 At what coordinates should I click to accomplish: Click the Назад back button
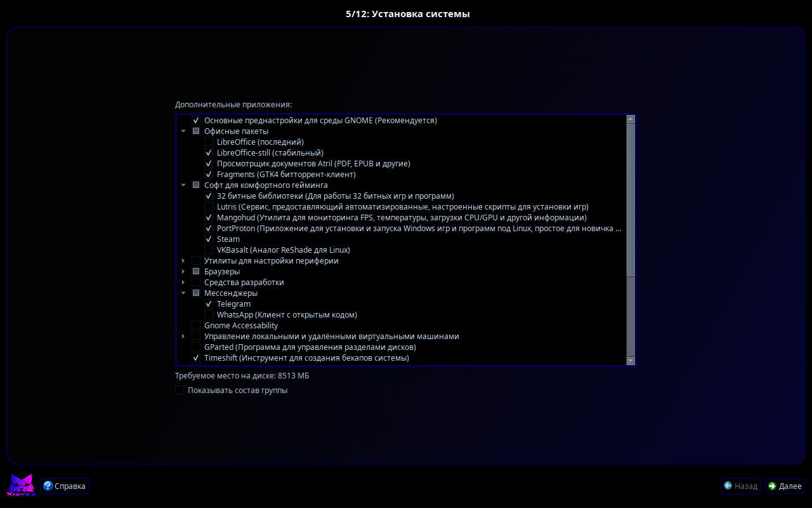pyautogui.click(x=741, y=486)
